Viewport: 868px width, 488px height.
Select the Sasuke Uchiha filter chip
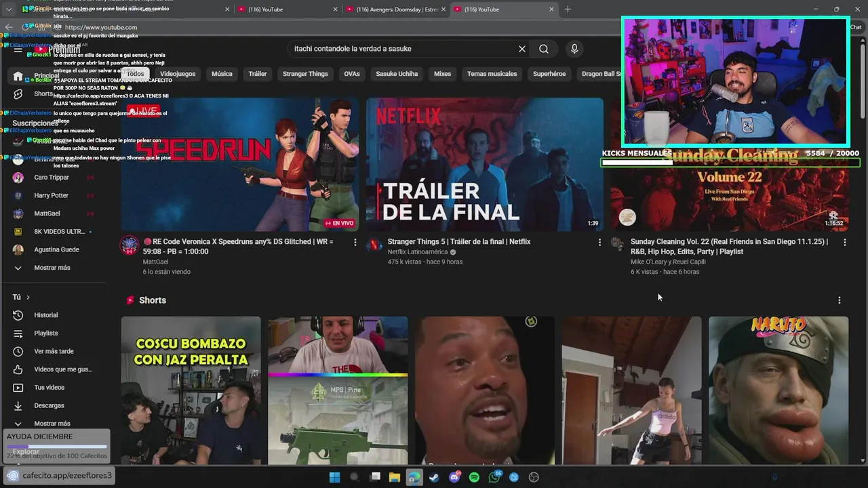click(x=397, y=74)
